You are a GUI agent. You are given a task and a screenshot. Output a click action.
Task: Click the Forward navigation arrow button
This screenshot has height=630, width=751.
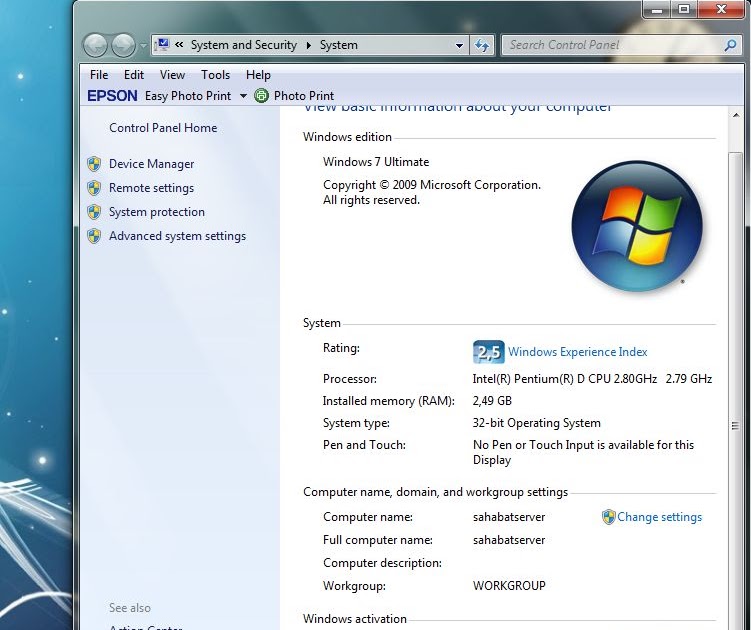coord(124,46)
